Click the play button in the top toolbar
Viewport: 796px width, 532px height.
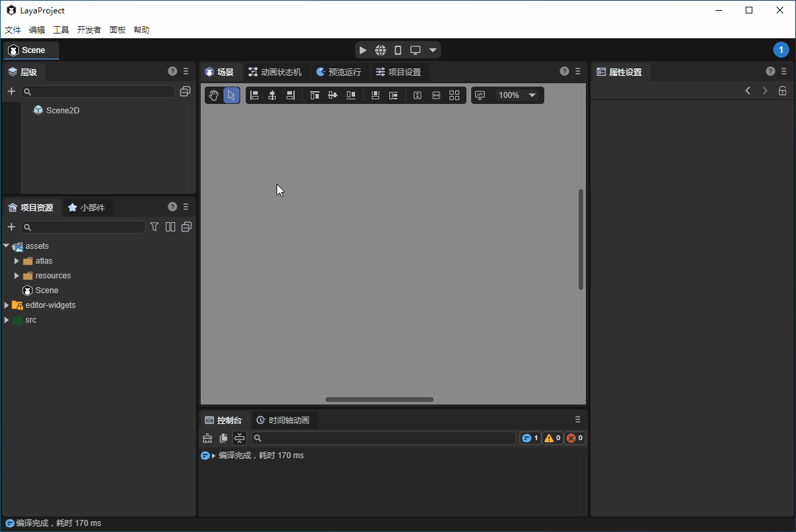tap(363, 50)
